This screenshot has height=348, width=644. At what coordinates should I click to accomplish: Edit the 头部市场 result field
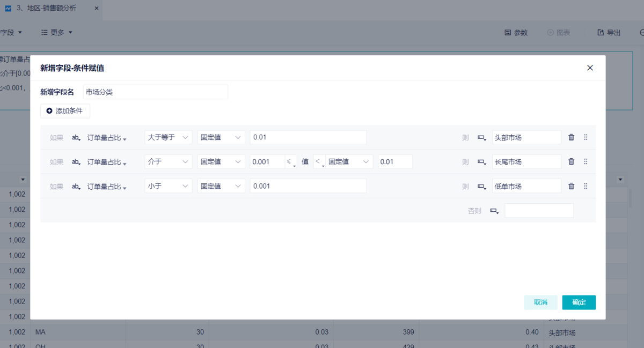point(526,137)
